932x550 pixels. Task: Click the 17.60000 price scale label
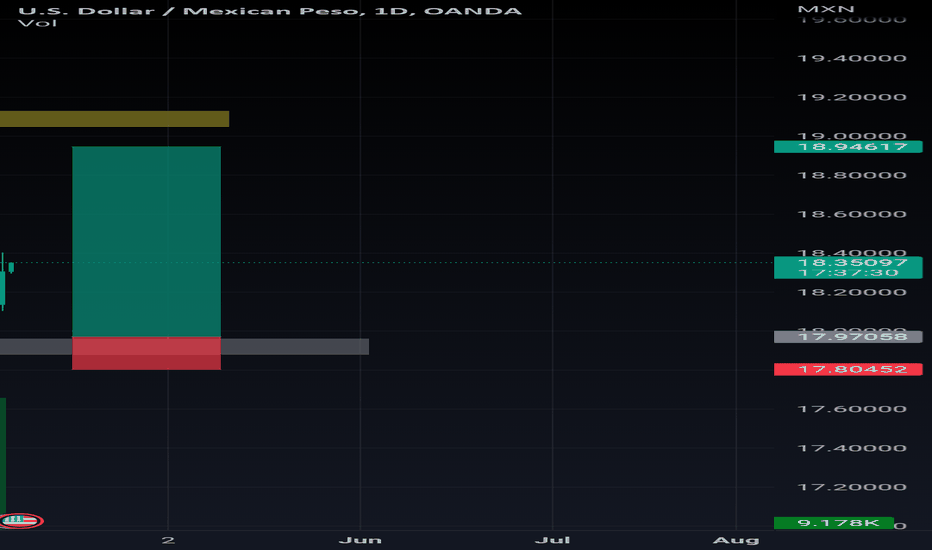852,409
